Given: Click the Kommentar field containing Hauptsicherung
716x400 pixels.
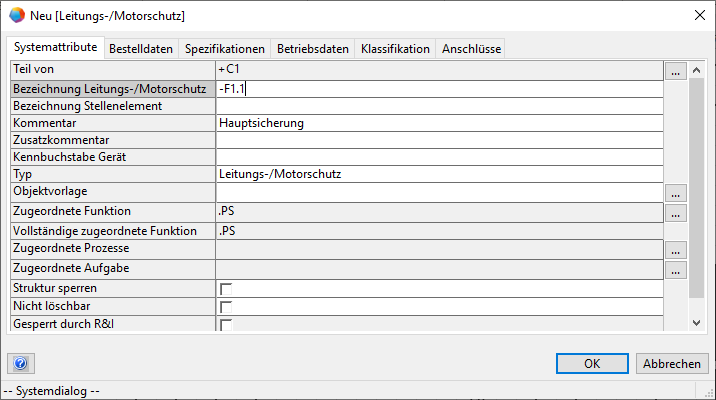Looking at the screenshot, I should pos(440,123).
